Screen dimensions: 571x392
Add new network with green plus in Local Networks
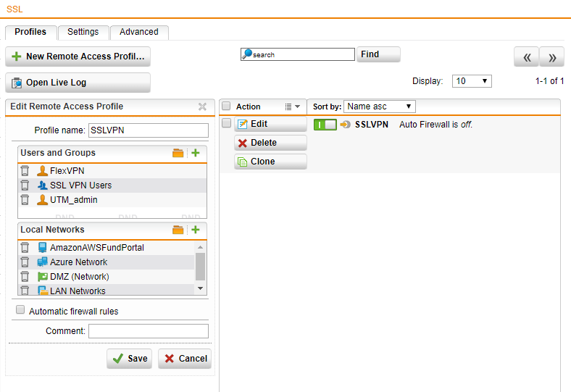pyautogui.click(x=196, y=230)
